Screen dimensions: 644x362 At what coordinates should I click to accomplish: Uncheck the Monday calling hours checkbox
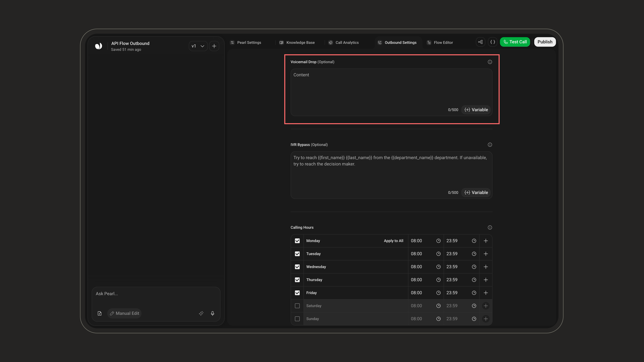(x=297, y=241)
